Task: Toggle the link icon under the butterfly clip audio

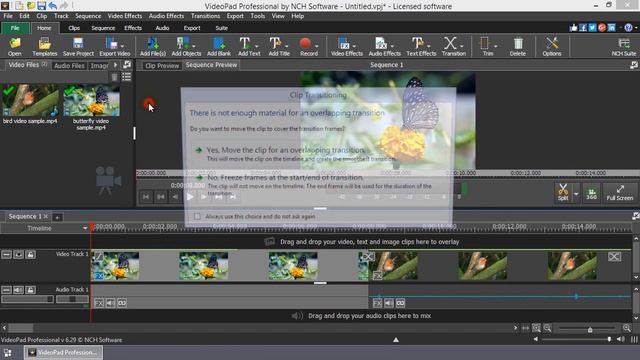Action: coord(122,303)
